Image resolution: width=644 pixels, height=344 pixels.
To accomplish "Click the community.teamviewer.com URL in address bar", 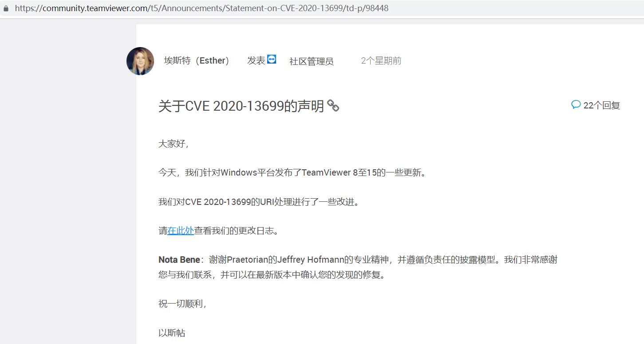I will 201,8.
